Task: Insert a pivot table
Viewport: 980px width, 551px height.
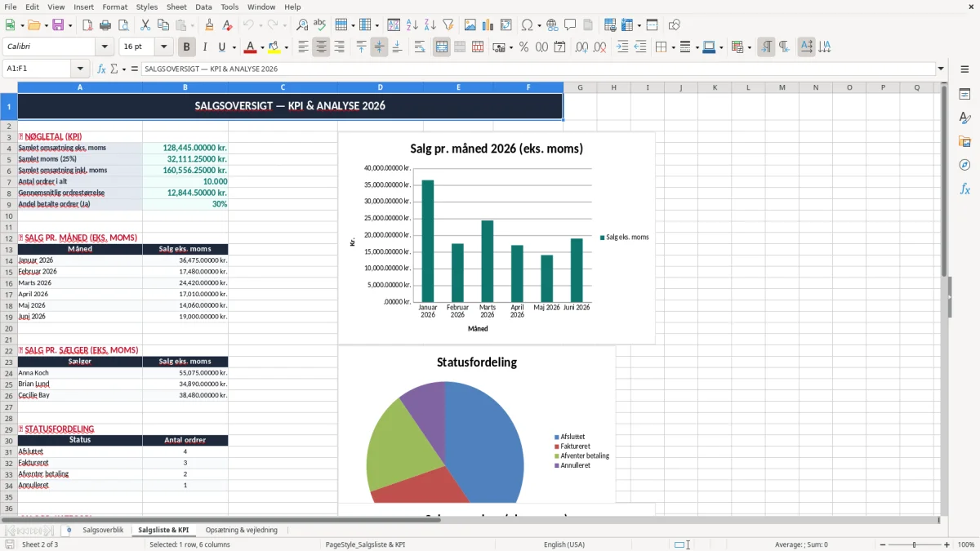Action: point(506,25)
